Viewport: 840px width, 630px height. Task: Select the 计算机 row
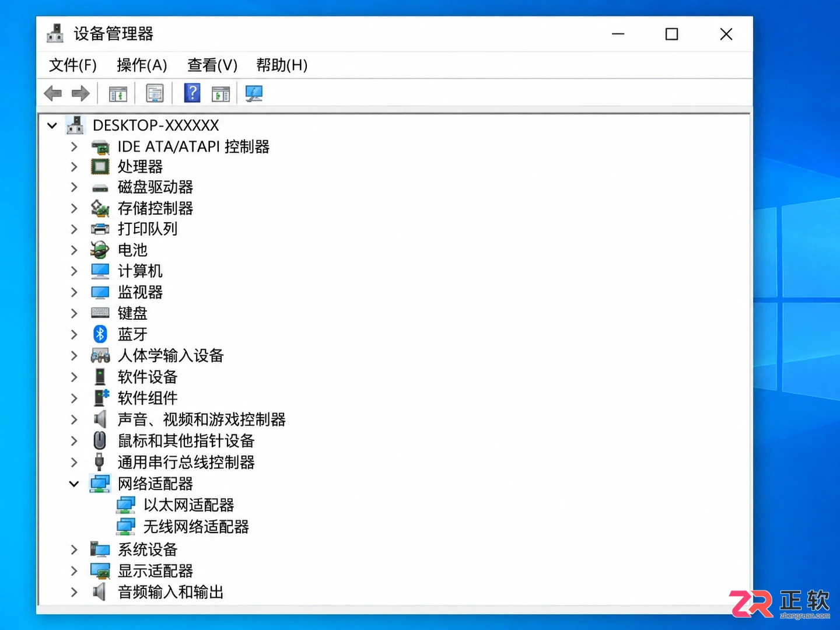click(140, 271)
